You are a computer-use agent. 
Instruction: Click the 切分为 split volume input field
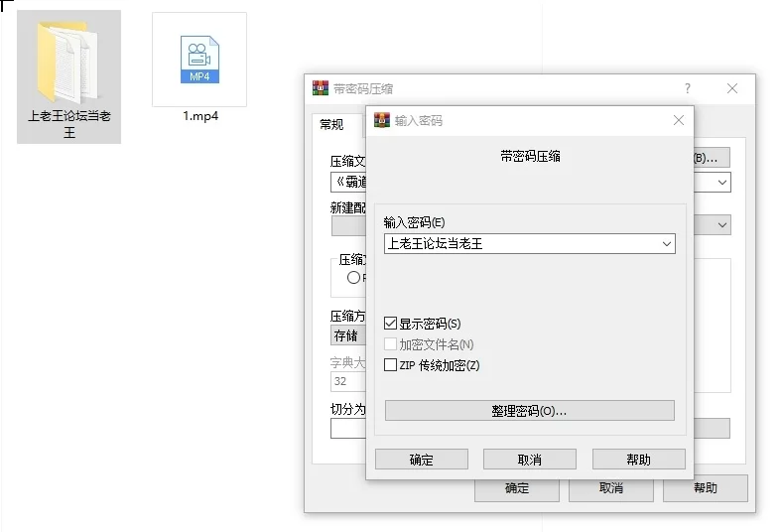[347, 429]
